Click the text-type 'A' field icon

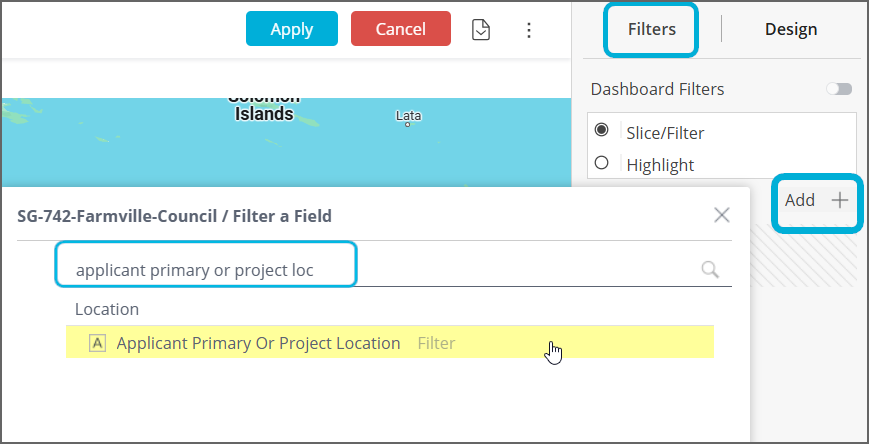coord(97,343)
